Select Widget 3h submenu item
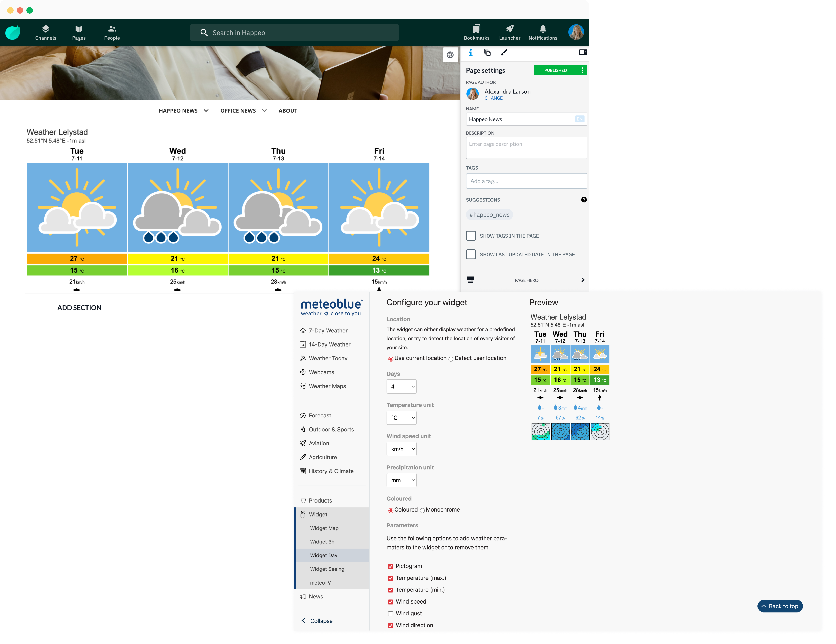This screenshot has height=644, width=836. tap(322, 542)
